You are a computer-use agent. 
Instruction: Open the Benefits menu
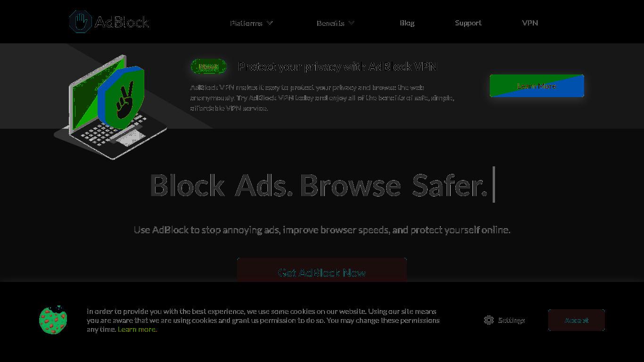pyautogui.click(x=330, y=23)
